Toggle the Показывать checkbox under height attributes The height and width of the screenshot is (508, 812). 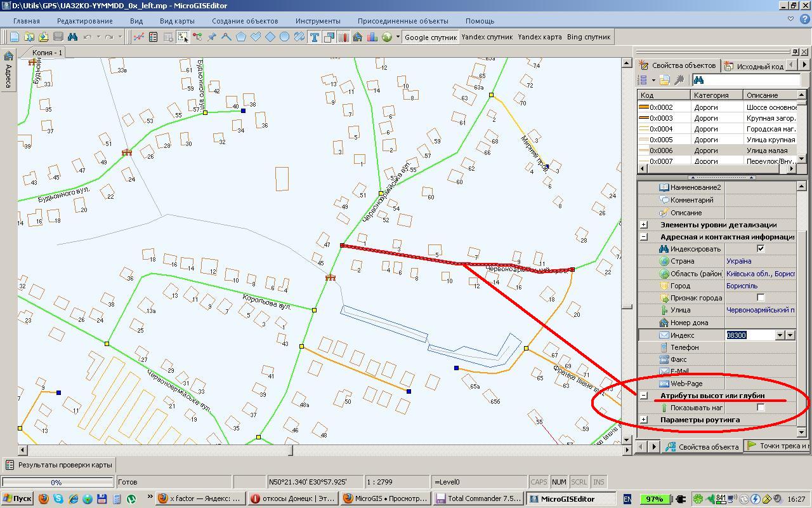pos(761,408)
